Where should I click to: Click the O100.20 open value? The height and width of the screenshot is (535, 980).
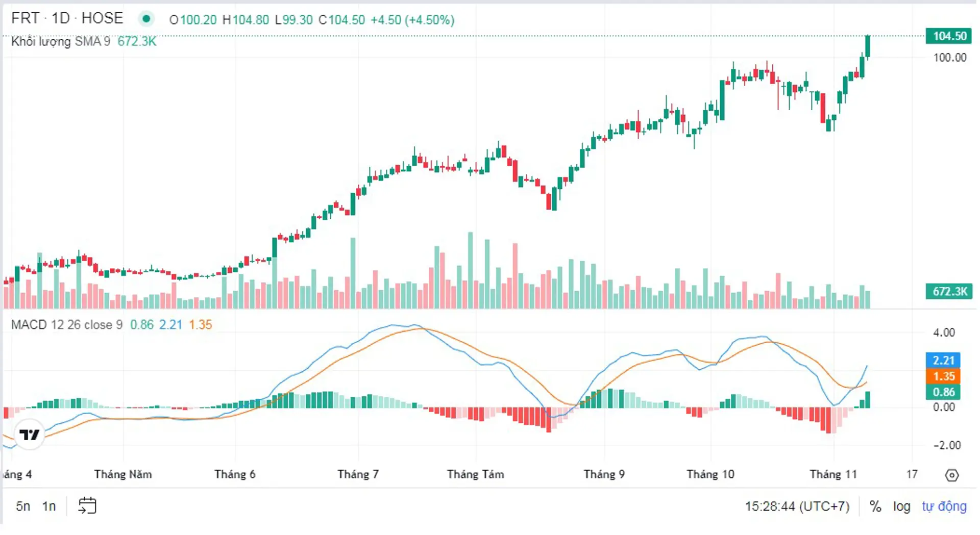pos(193,20)
